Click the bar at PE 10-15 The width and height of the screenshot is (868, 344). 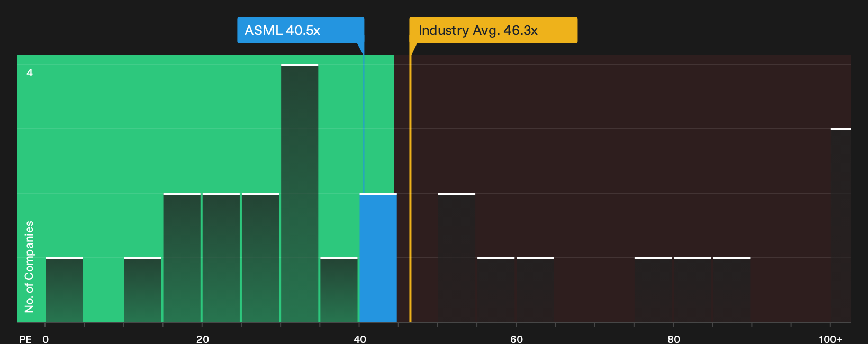tap(142, 289)
